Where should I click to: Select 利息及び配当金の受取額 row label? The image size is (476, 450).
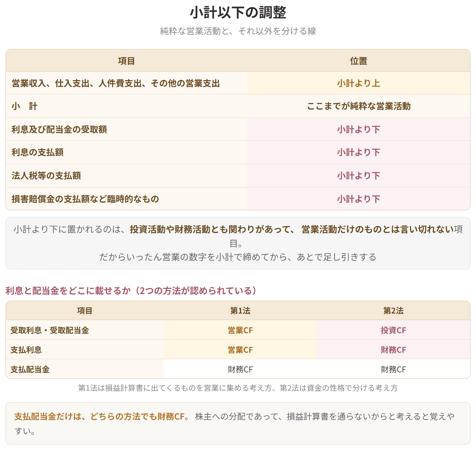click(x=59, y=129)
